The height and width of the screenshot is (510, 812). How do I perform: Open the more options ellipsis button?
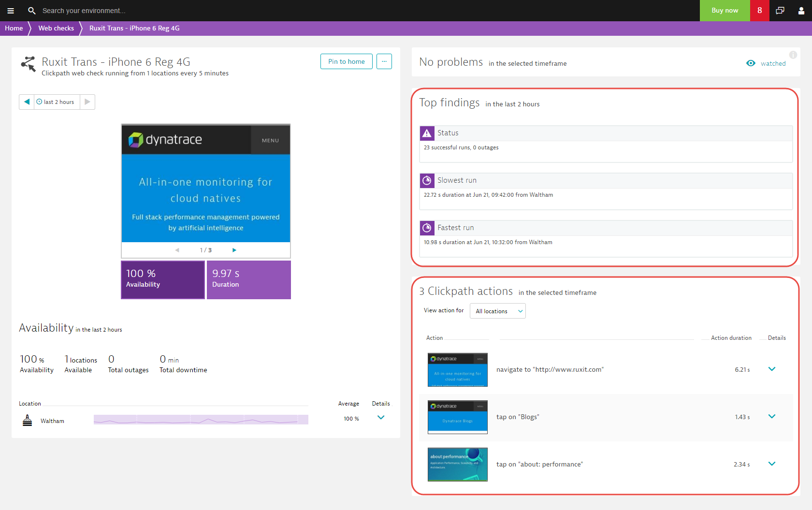384,61
